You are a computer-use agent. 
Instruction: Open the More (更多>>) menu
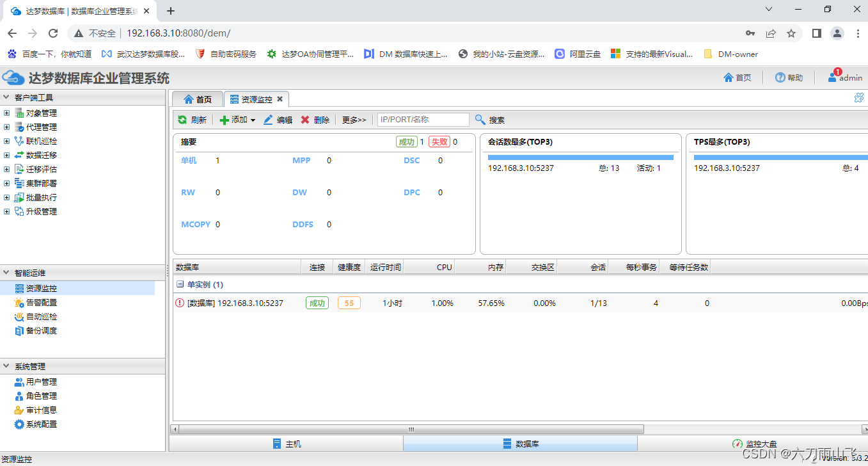click(x=354, y=120)
